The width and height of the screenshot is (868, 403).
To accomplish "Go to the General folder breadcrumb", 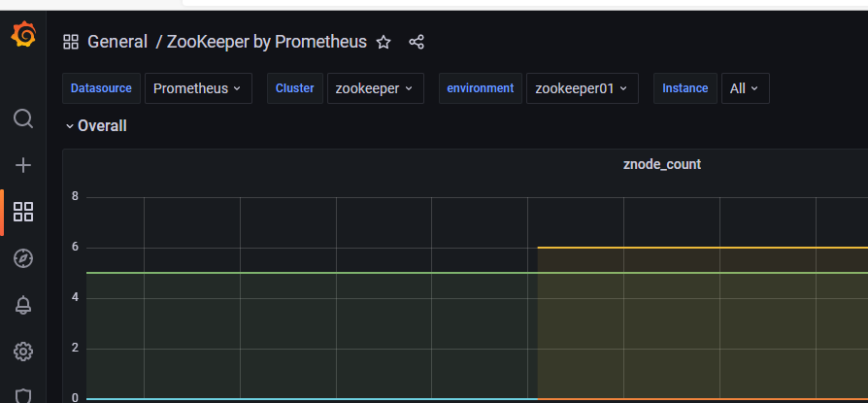I will point(117,42).
